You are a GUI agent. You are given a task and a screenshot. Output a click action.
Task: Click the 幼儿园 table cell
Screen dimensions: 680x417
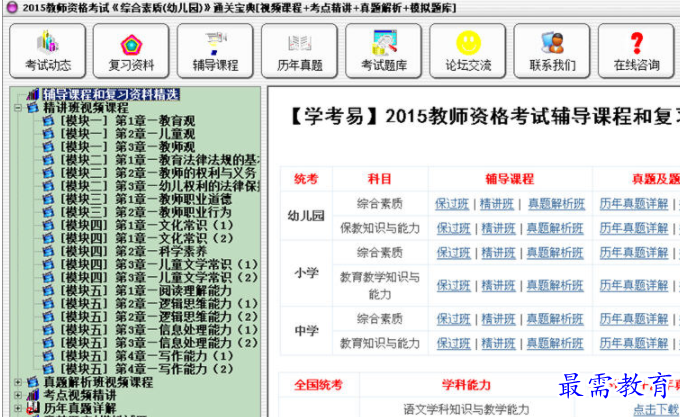tap(306, 215)
